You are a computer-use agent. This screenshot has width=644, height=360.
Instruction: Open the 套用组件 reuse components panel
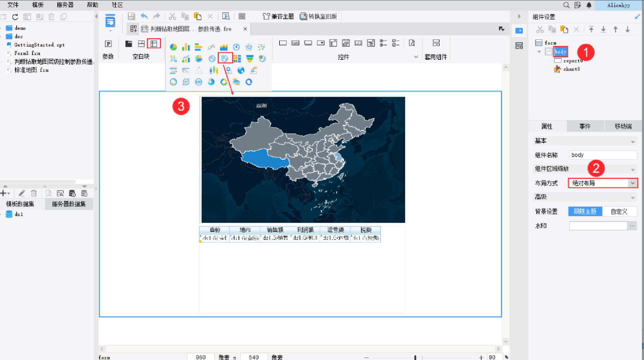pyautogui.click(x=436, y=49)
